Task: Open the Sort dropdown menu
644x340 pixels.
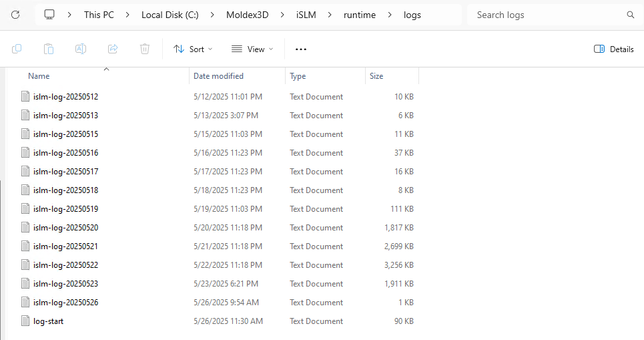Action: (x=193, y=49)
